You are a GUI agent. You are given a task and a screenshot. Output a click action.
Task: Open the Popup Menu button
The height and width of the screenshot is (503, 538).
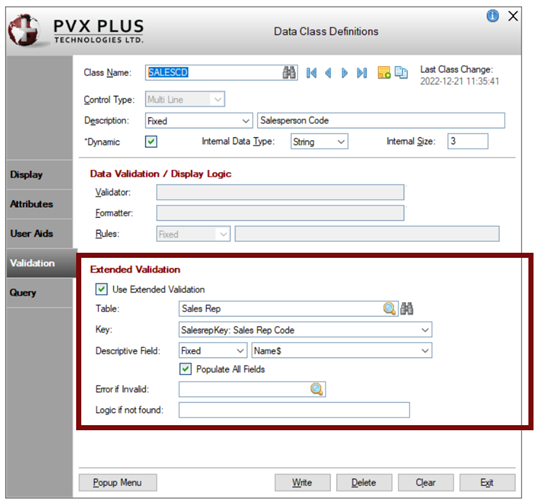[x=118, y=482]
